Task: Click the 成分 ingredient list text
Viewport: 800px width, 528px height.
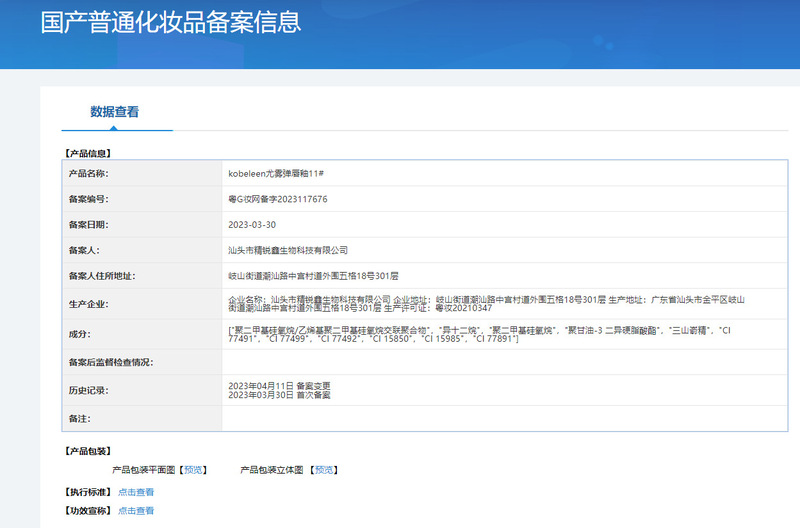Action: pyautogui.click(x=480, y=334)
